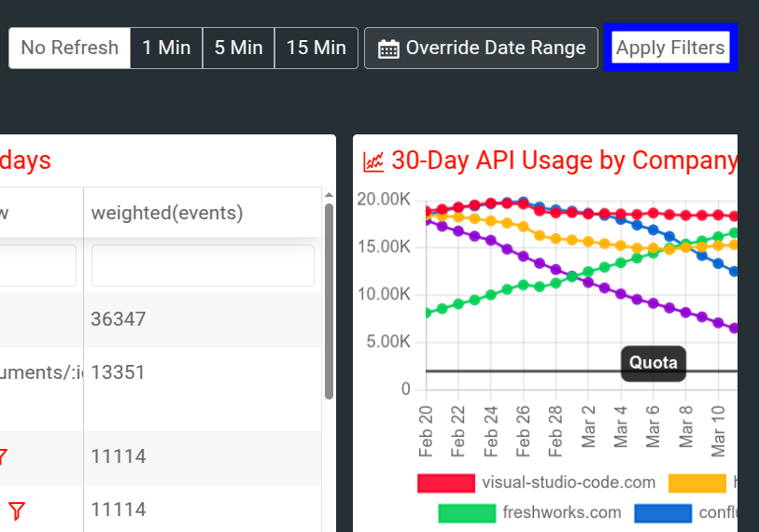The image size is (759, 532).
Task: Click the Quota label on the chart
Action: tap(653, 362)
